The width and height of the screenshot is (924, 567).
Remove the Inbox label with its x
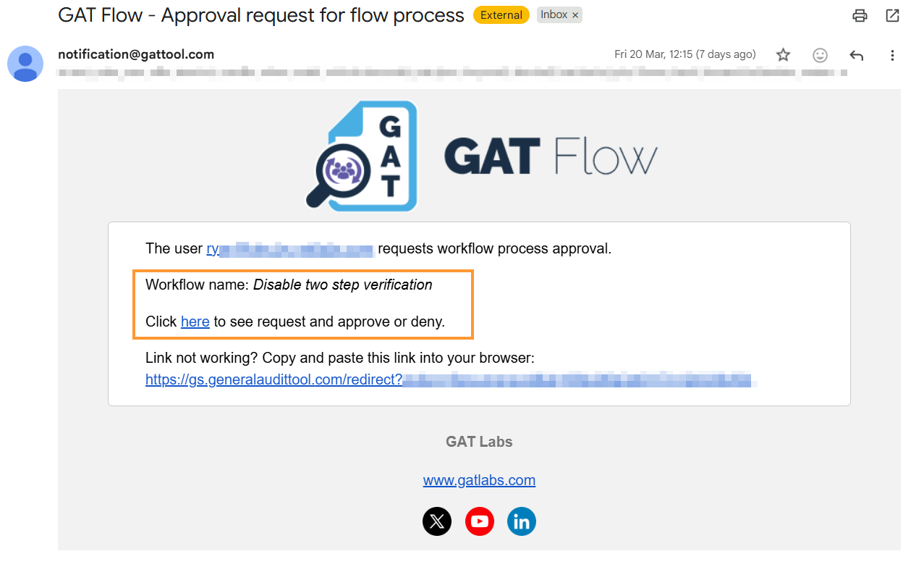[x=575, y=14]
